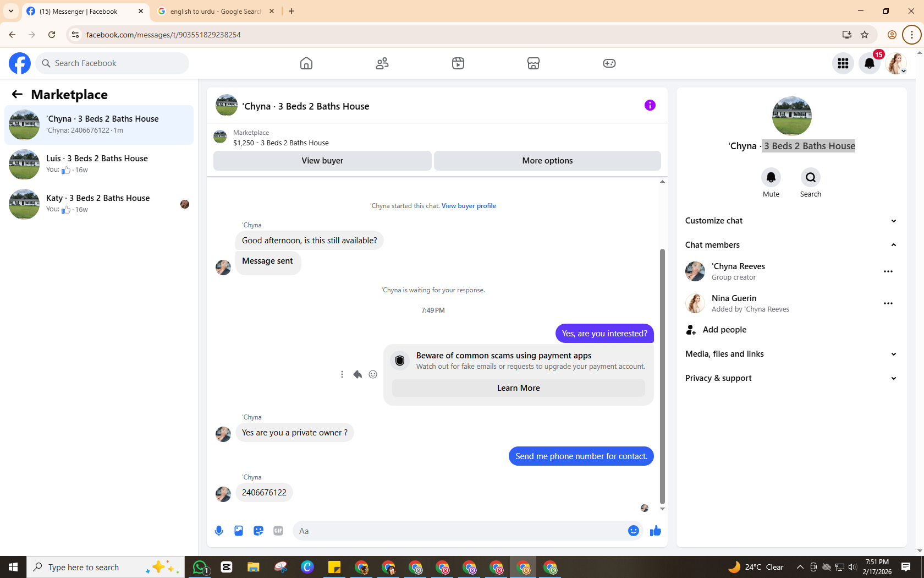924x578 pixels.
Task: Reload the page
Action: pos(52,35)
